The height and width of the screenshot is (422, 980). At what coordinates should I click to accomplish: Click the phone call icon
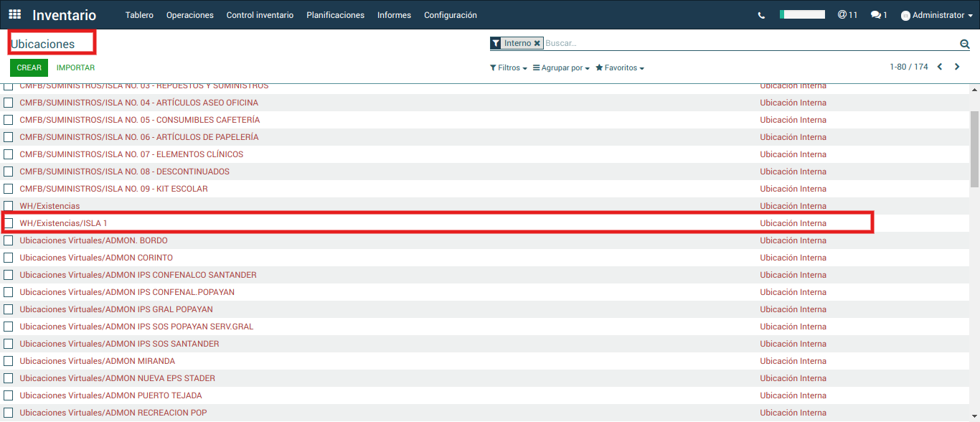coord(761,15)
